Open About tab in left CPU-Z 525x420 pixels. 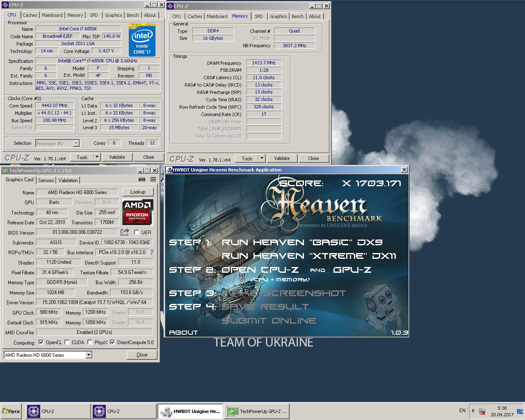click(x=150, y=15)
